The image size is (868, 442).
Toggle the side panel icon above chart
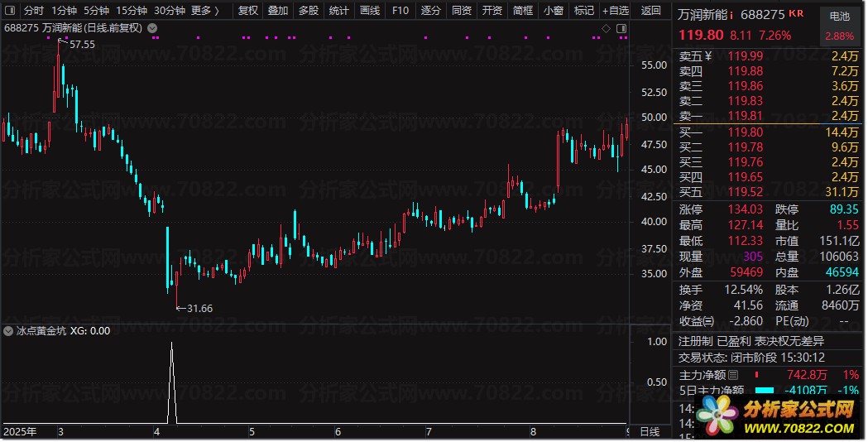(621, 28)
